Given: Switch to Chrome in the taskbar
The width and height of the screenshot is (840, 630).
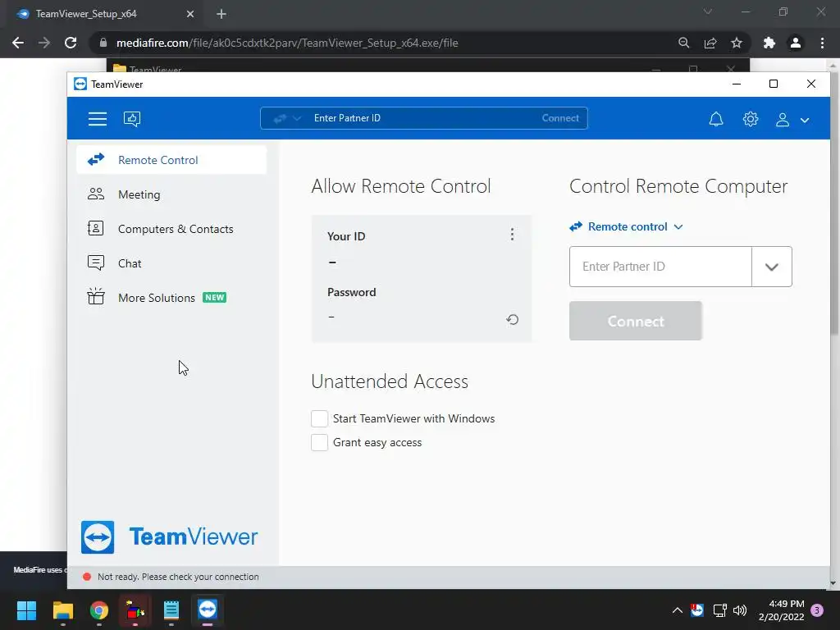Looking at the screenshot, I should [99, 610].
